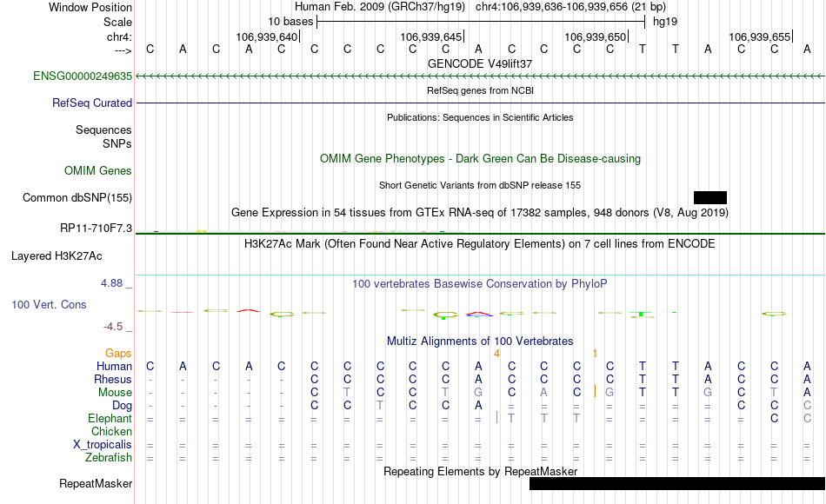Open Publications: Sequences in Scientific Articles title
Image resolution: width=826 pixels, height=504 pixels.
pyautogui.click(x=480, y=117)
